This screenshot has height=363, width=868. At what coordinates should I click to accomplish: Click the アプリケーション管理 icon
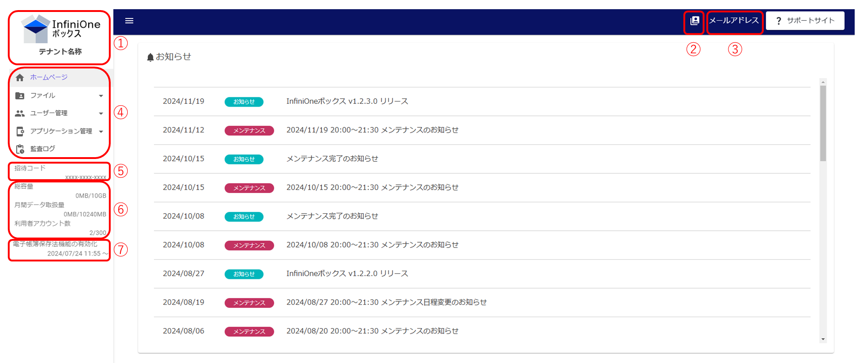20,131
